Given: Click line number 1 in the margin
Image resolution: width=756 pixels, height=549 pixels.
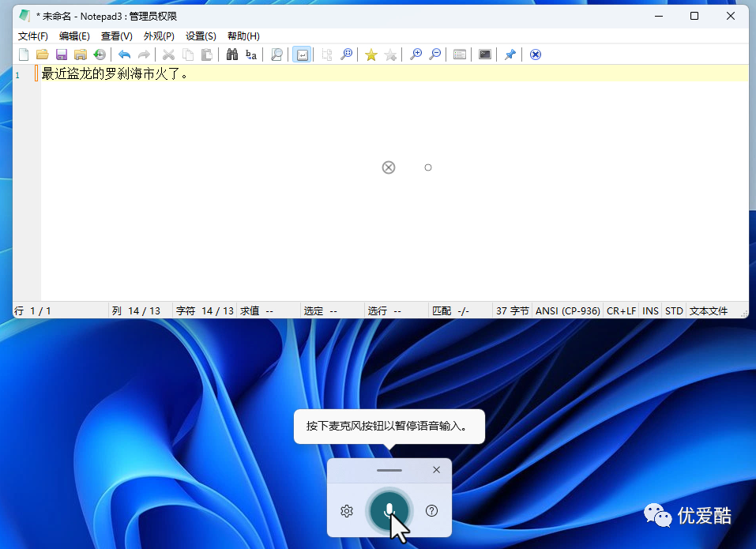Looking at the screenshot, I should (x=18, y=75).
